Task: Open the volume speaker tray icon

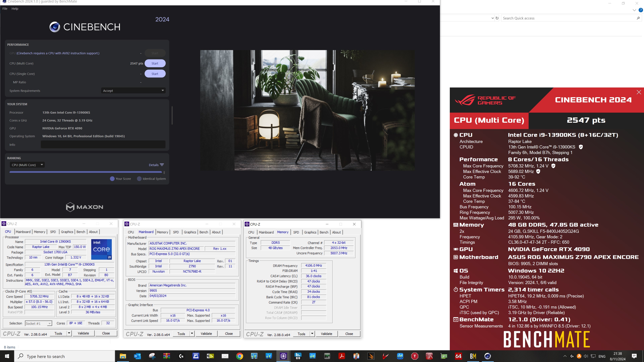Action: pos(586,356)
